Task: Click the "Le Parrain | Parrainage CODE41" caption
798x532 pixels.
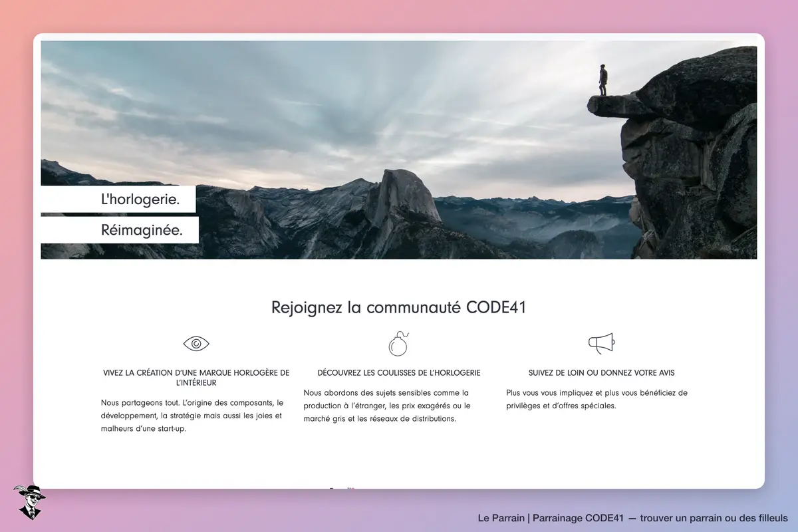Action: tap(632, 517)
